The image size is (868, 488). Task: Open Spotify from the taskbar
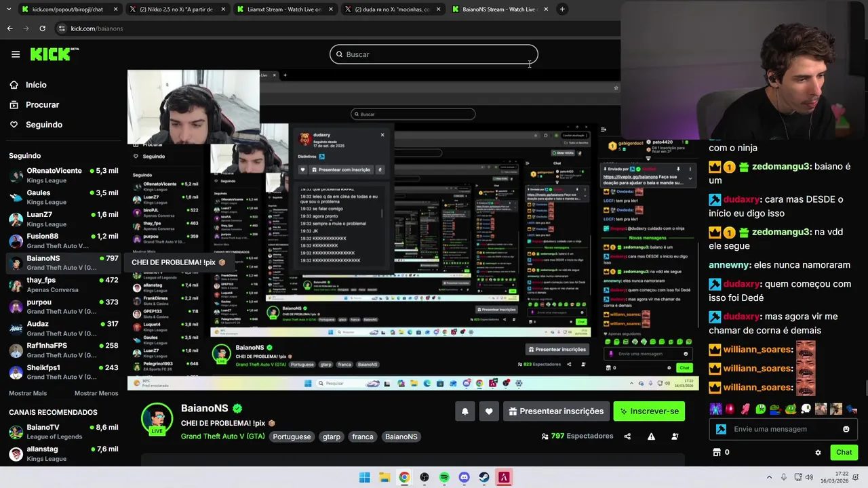(444, 477)
